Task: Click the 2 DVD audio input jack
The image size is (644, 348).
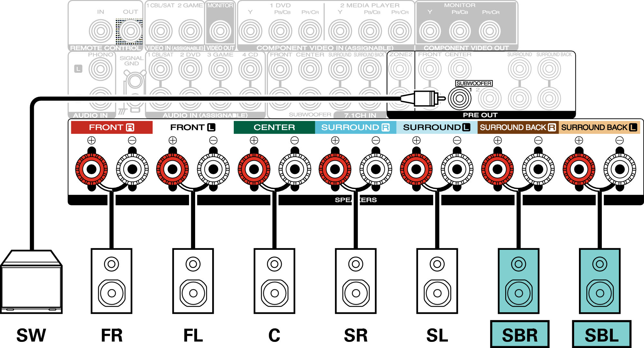Action: [190, 69]
